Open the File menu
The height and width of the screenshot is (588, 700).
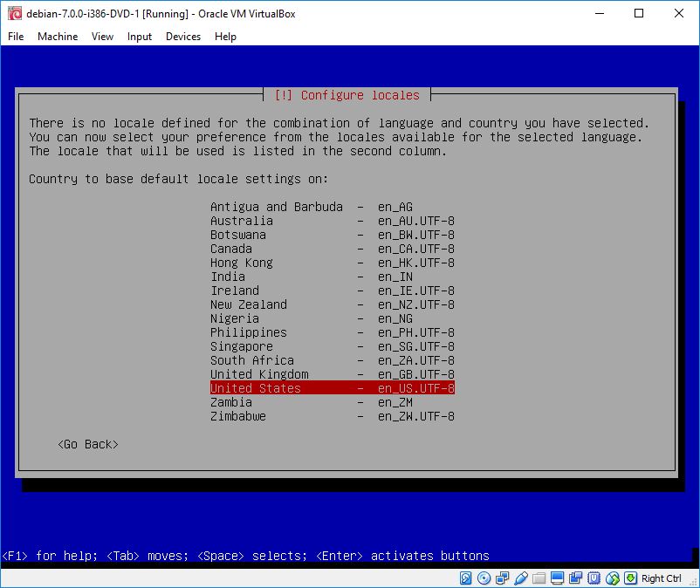16,37
